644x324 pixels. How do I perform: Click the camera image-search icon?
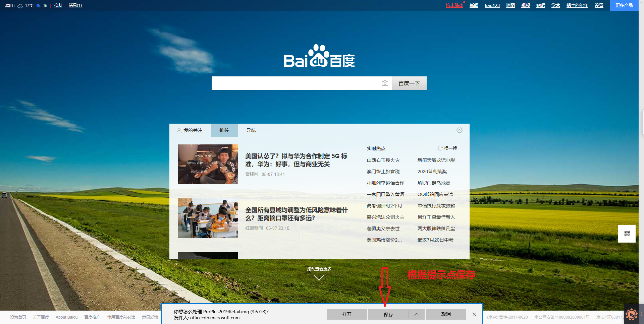coord(385,83)
